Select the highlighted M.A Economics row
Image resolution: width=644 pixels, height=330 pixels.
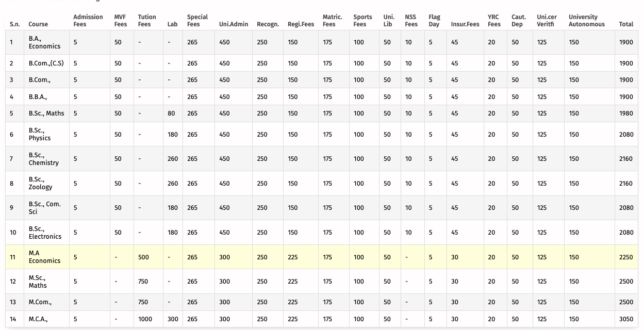point(321,257)
